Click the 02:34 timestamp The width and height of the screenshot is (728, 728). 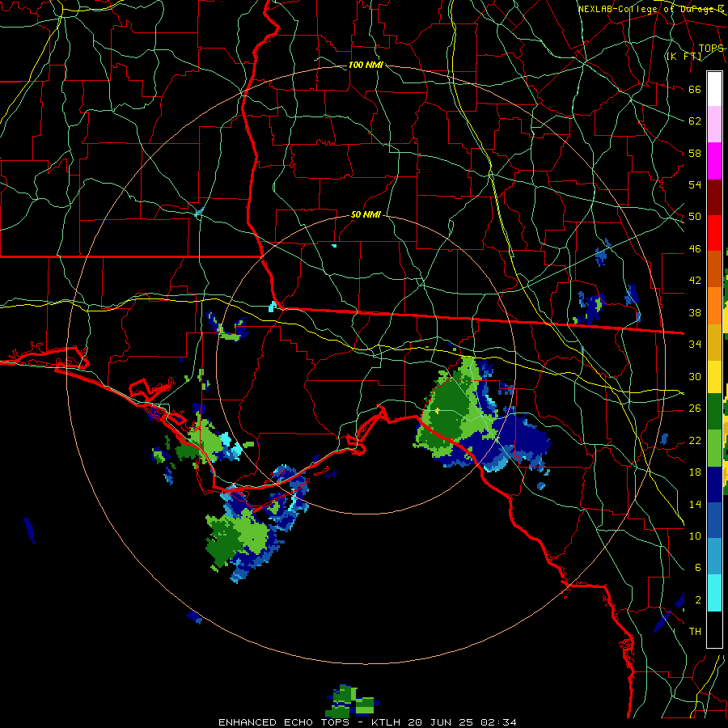pyautogui.click(x=498, y=722)
